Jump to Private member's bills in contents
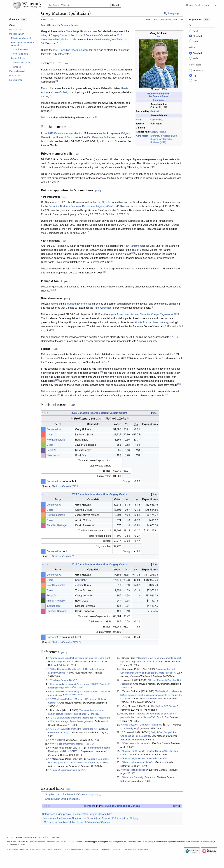 (22, 38)
